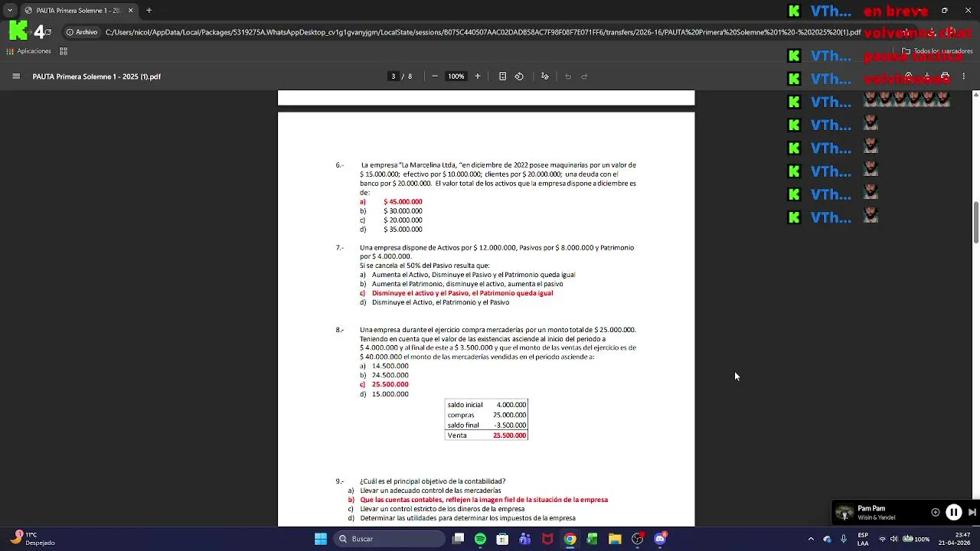The height and width of the screenshot is (551, 980).
Task: Pause the Pam Pam song
Action: click(954, 513)
